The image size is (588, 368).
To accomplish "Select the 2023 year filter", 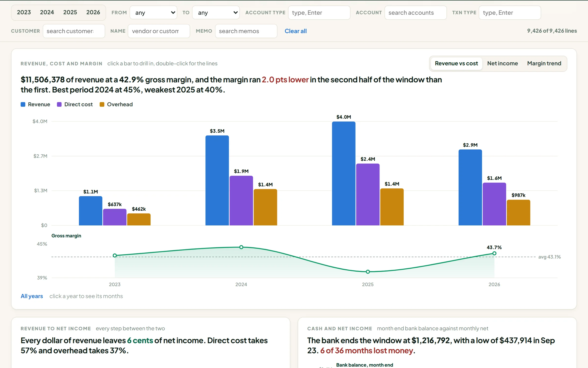I will tap(24, 12).
